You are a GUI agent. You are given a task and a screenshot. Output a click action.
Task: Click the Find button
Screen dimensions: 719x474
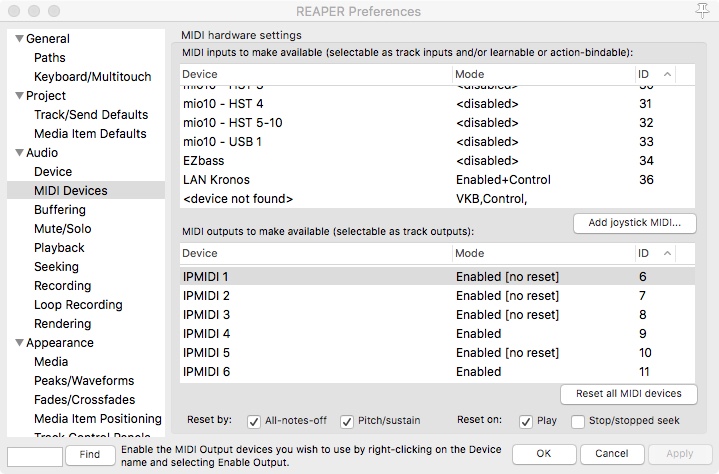click(x=90, y=455)
